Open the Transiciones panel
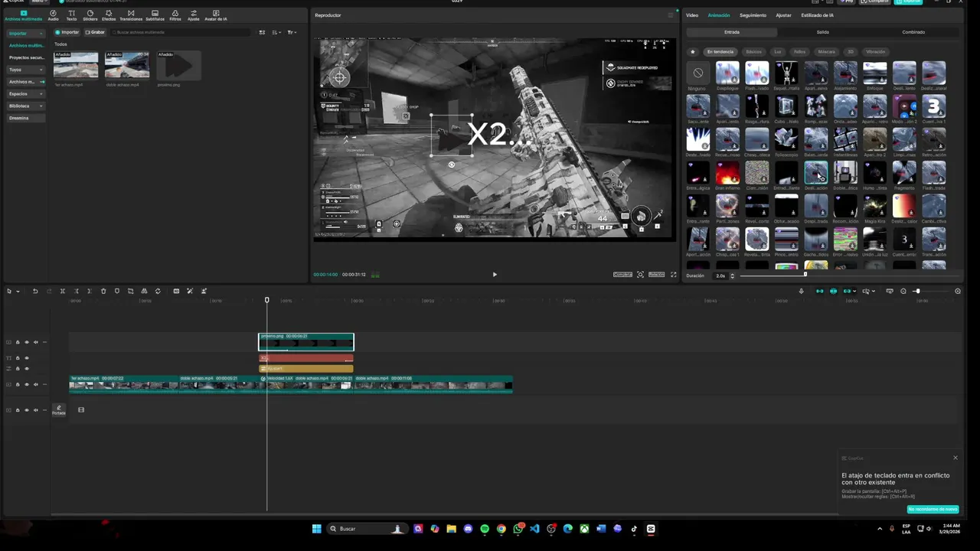Screen dimensions: 980x551 pos(131,15)
